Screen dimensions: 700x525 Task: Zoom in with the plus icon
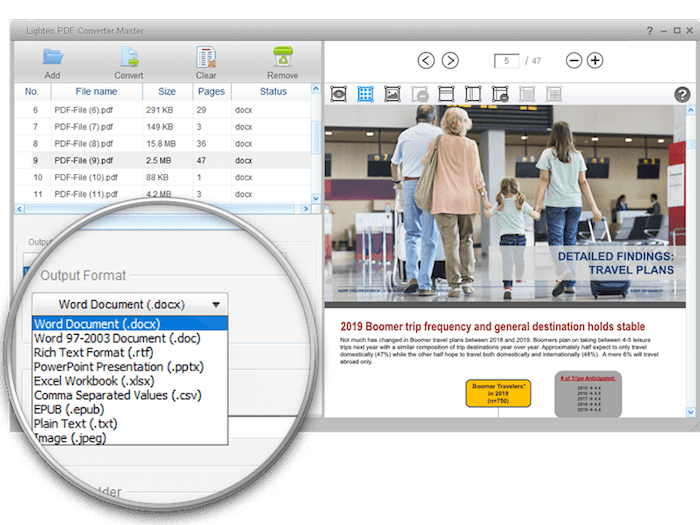click(595, 61)
